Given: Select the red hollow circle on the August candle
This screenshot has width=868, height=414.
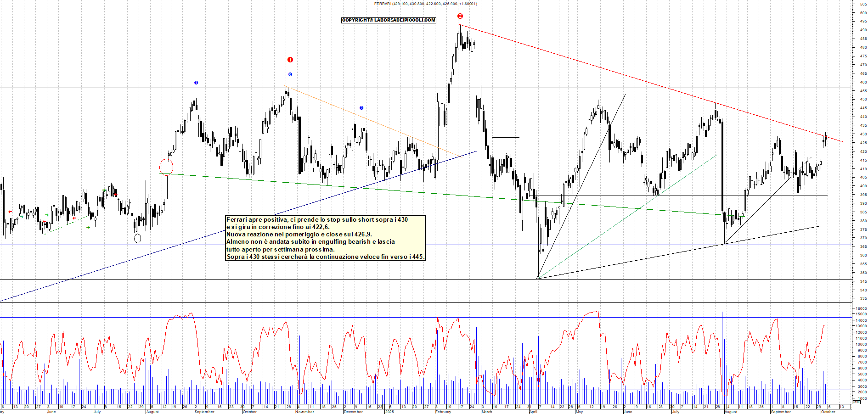Looking at the screenshot, I should [x=166, y=167].
